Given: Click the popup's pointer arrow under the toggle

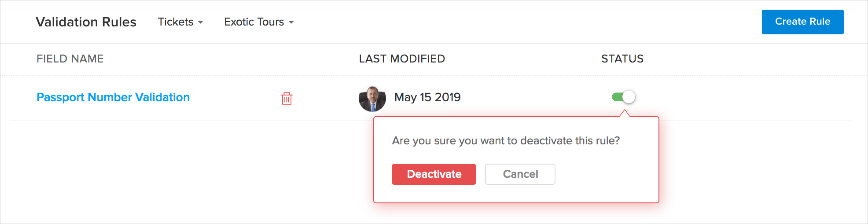Looking at the screenshot, I should point(624,114).
